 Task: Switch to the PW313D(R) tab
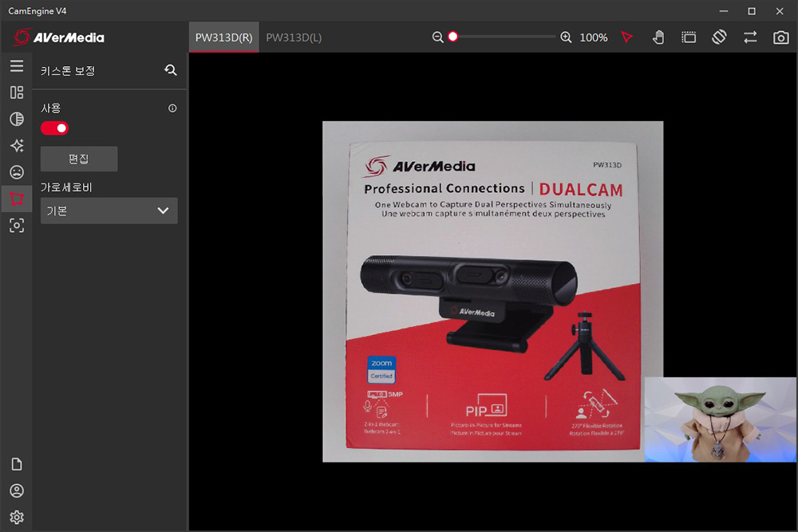click(224, 37)
